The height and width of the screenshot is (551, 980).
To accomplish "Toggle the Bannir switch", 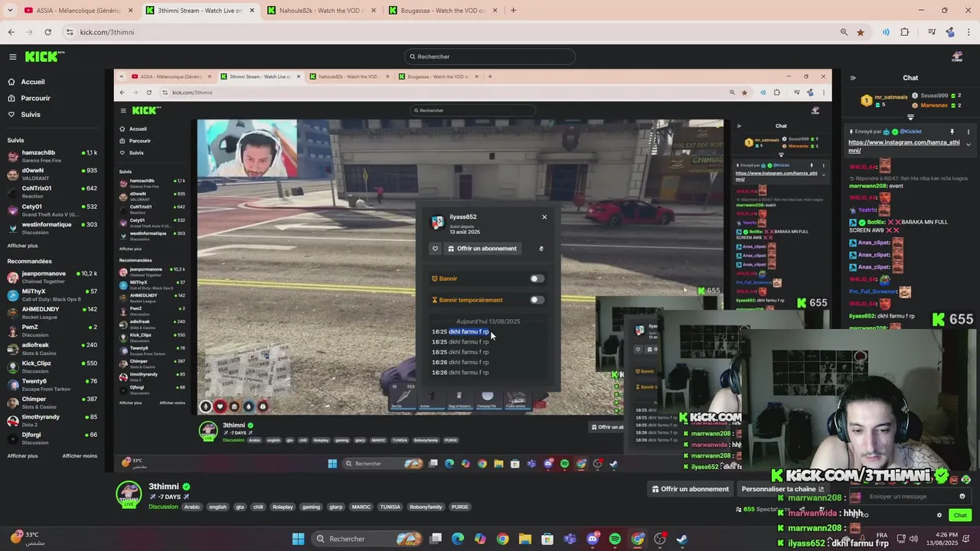I will coord(537,279).
